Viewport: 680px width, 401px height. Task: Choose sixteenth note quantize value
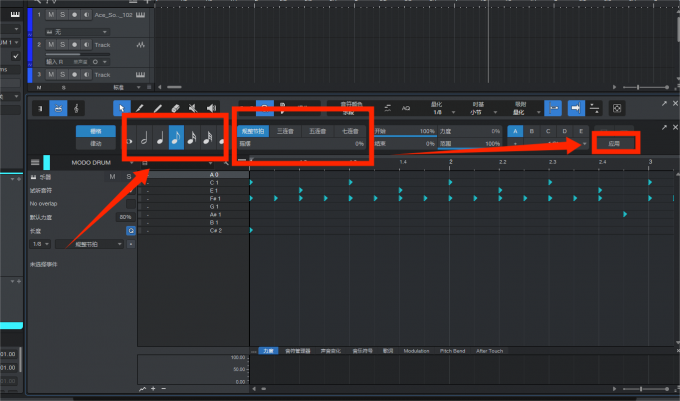192,138
